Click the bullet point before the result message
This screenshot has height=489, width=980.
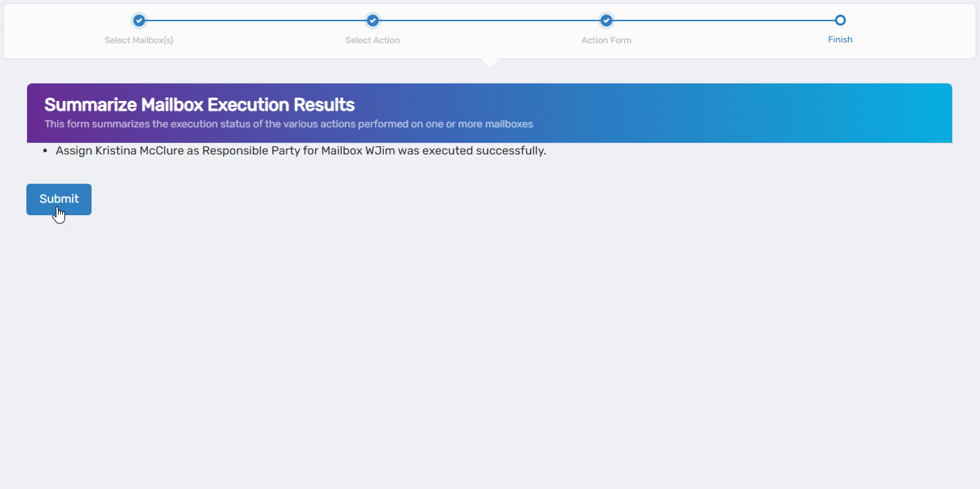coord(45,152)
